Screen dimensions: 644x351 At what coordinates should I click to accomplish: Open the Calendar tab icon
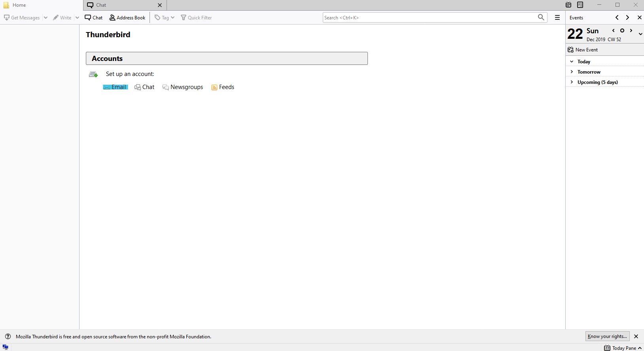tap(568, 5)
